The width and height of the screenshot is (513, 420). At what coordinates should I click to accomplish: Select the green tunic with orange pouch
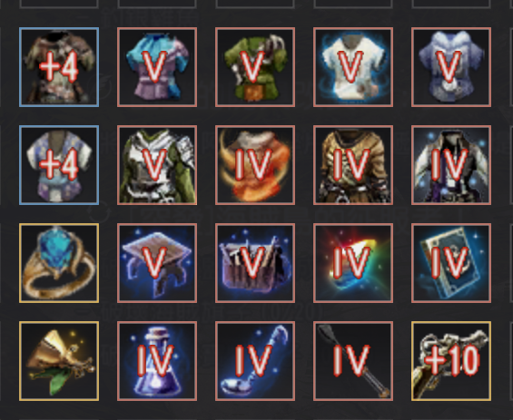coord(255,67)
